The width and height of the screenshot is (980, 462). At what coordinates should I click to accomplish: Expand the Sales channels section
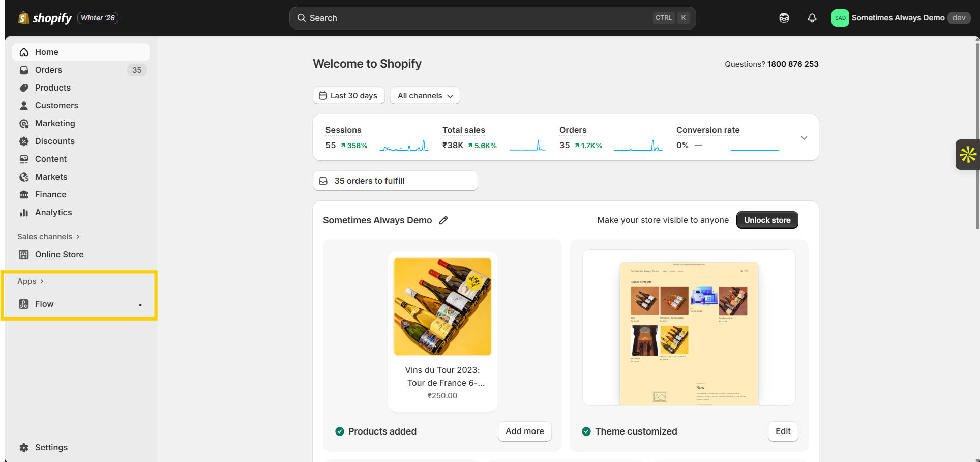point(48,237)
